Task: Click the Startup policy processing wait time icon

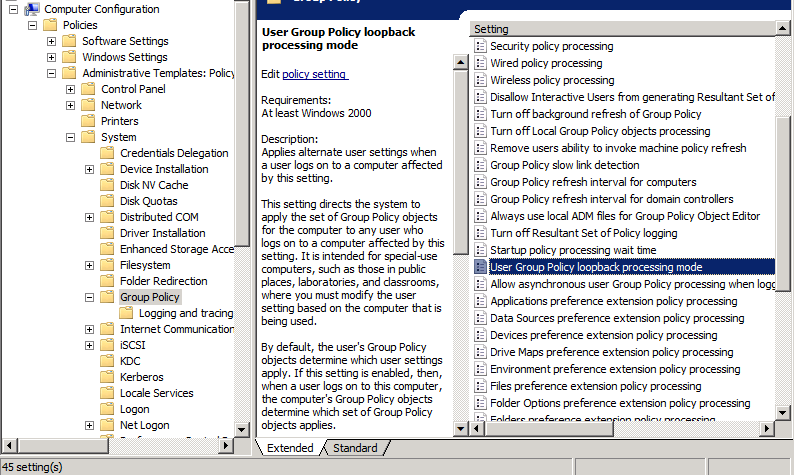Action: click(x=480, y=250)
